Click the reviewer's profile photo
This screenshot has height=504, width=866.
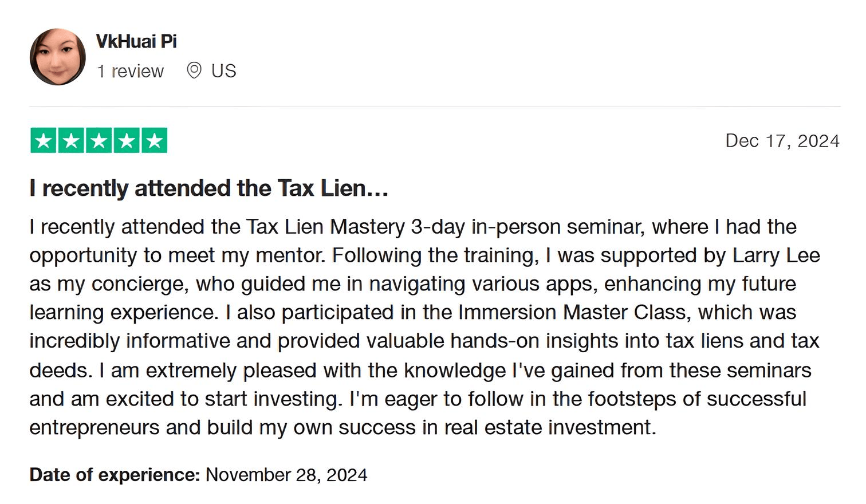58,57
